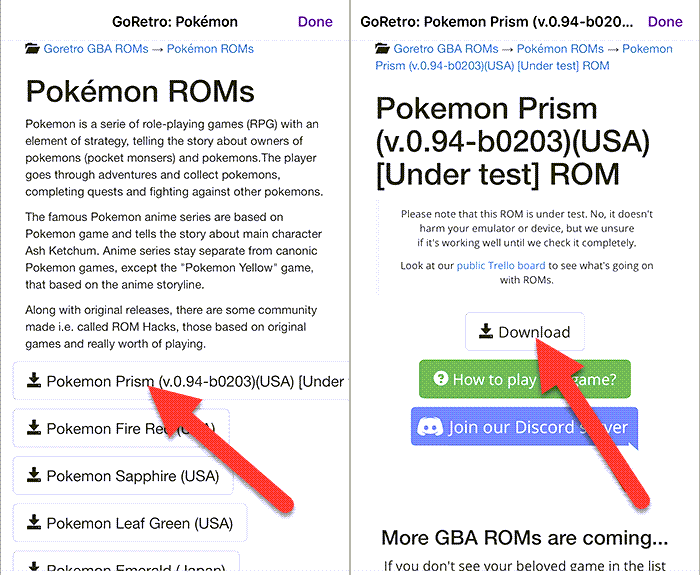
Task: Click download icon beside Pokemon Leaf Green
Action: tap(34, 523)
